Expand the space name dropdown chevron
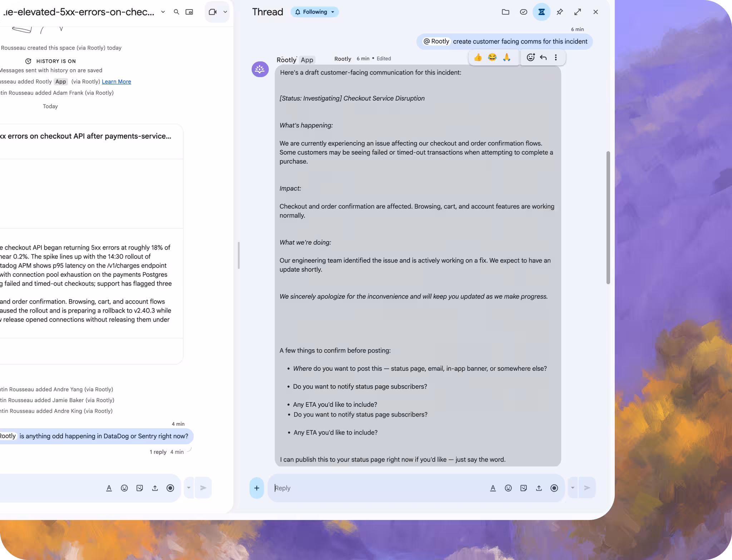This screenshot has width=732, height=560. 163,12
